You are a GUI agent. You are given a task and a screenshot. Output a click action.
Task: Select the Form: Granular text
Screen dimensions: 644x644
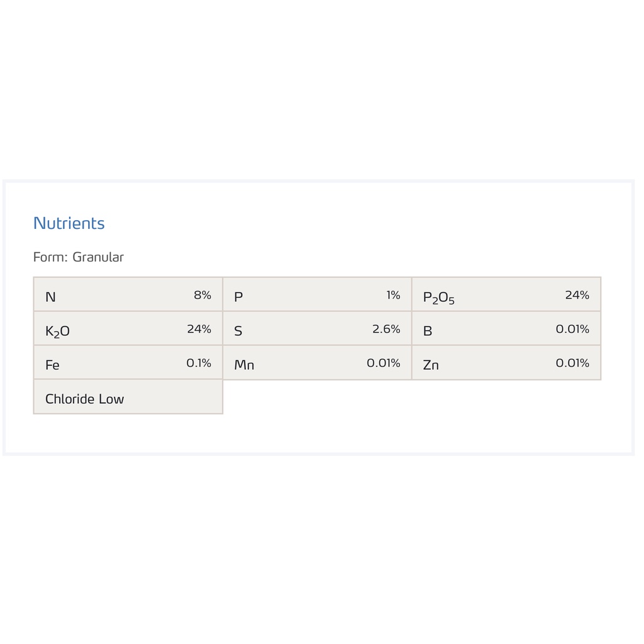tap(79, 257)
